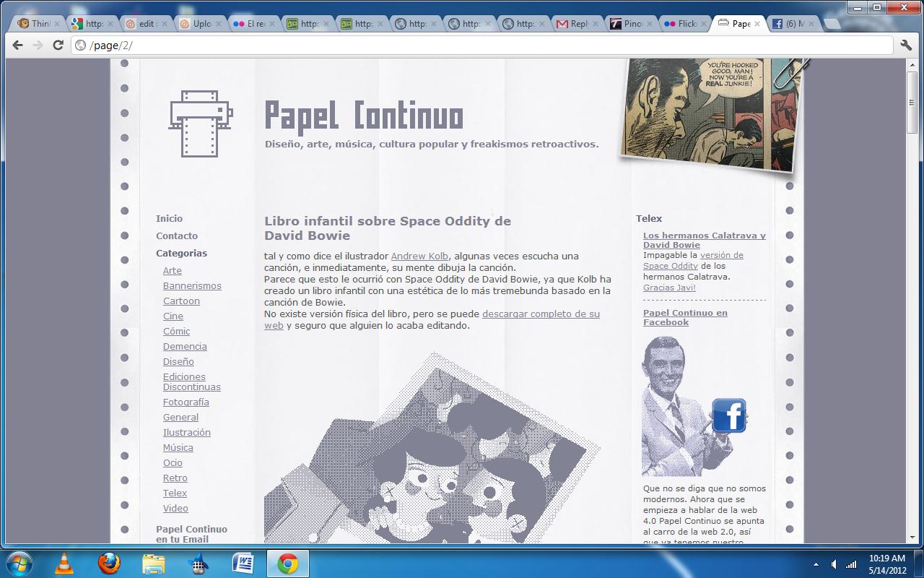Open the Bannerismos category
This screenshot has height=578, width=924.
coord(192,285)
